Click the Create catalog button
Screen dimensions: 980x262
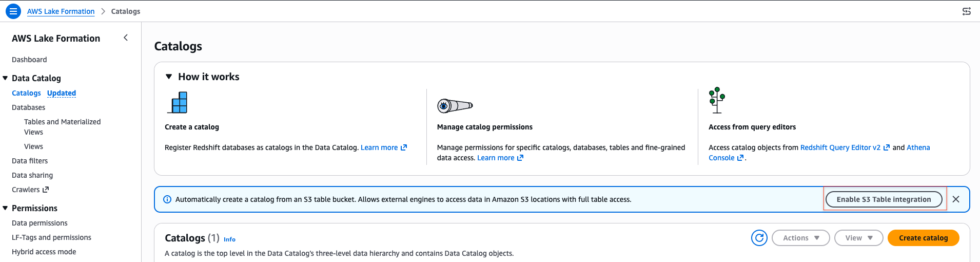923,238
